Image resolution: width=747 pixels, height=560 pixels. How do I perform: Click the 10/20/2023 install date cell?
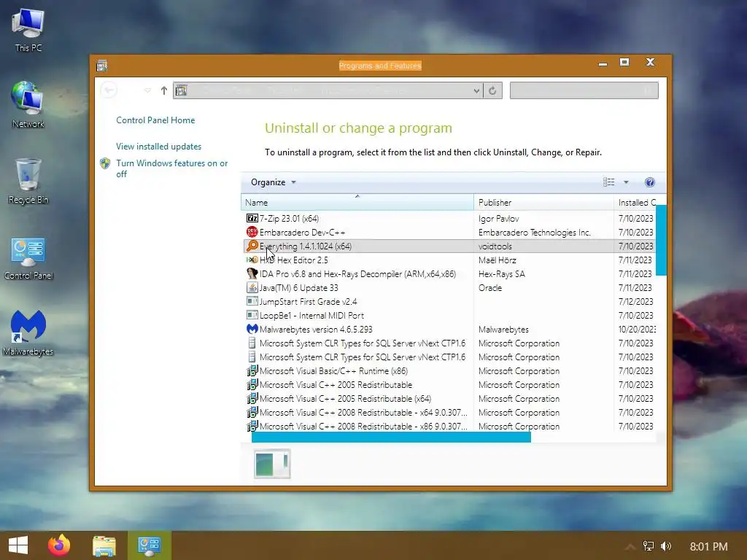[x=637, y=329]
